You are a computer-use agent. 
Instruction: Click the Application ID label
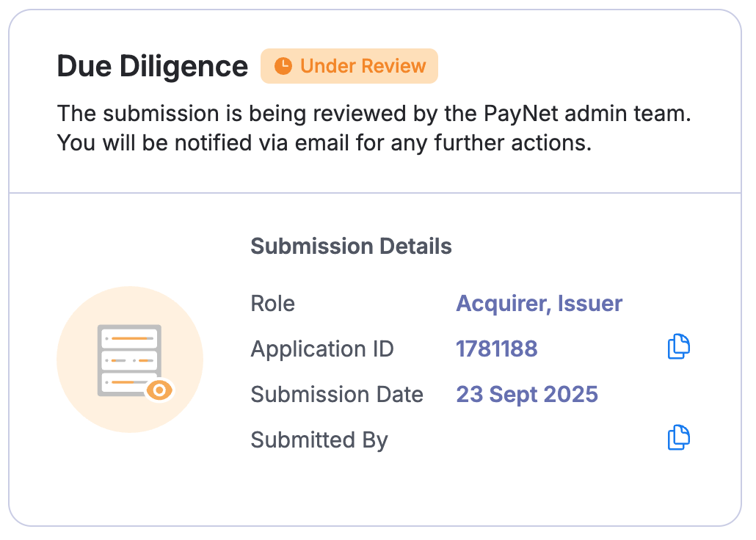pos(322,349)
